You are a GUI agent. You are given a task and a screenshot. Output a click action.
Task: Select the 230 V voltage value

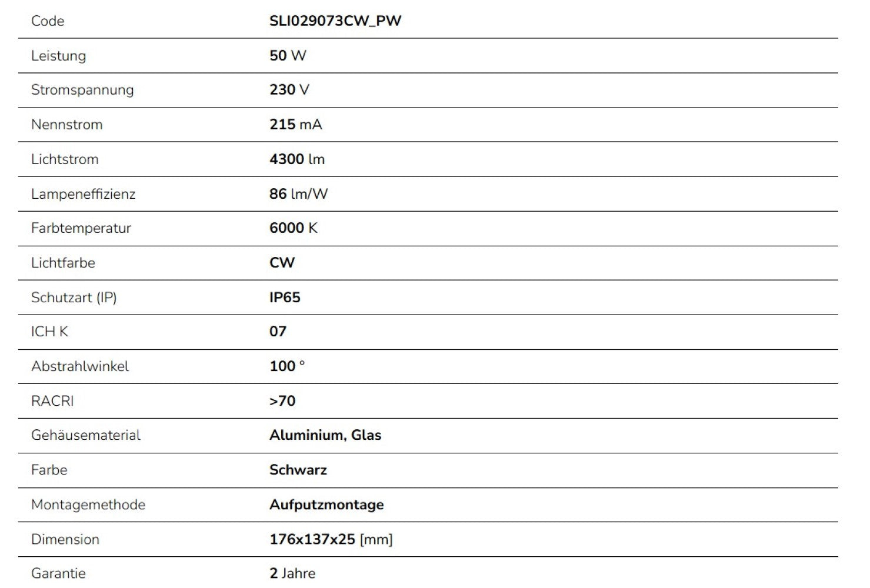289,90
